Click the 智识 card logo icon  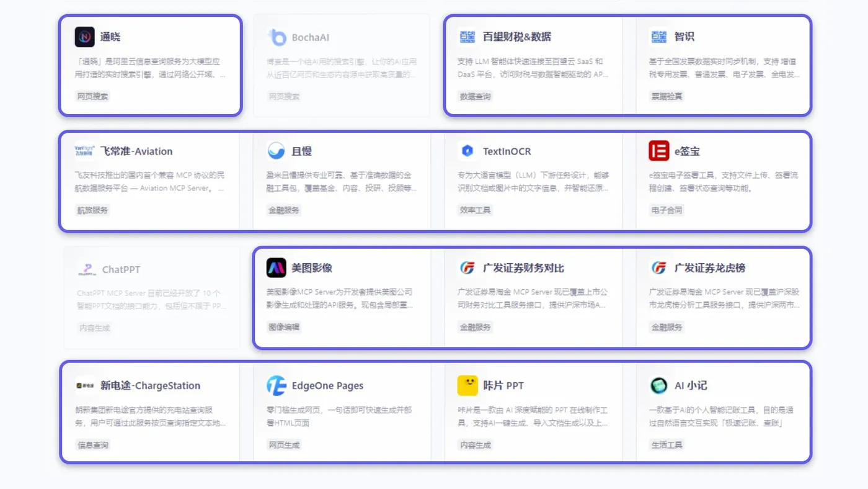pos(658,37)
